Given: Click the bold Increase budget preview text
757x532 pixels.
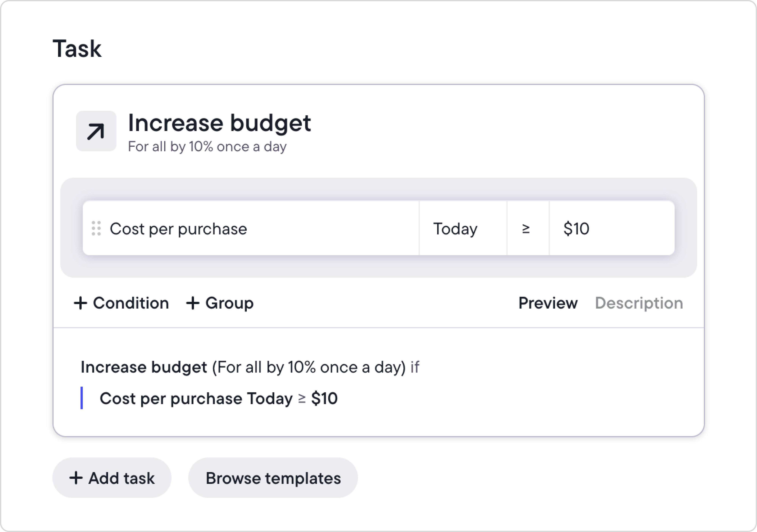Looking at the screenshot, I should pyautogui.click(x=144, y=367).
